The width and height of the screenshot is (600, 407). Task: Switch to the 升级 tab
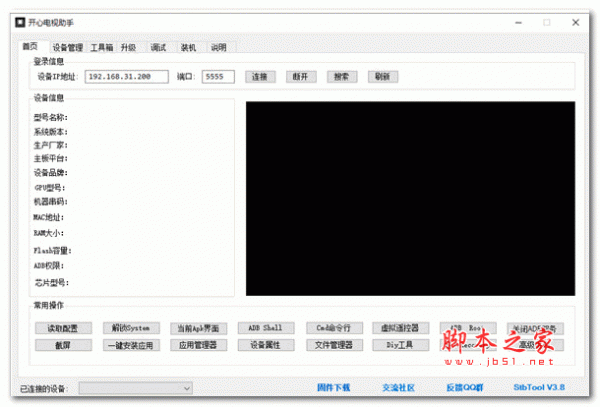(x=129, y=47)
